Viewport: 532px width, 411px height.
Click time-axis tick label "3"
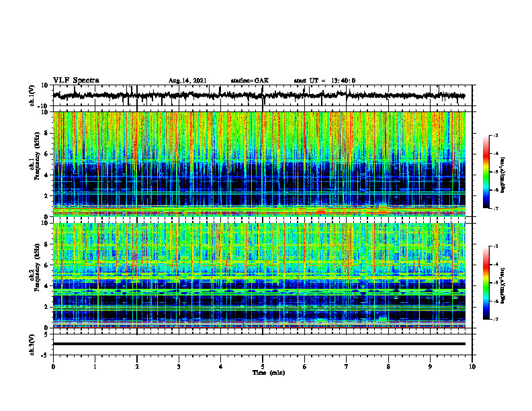pos(179,367)
